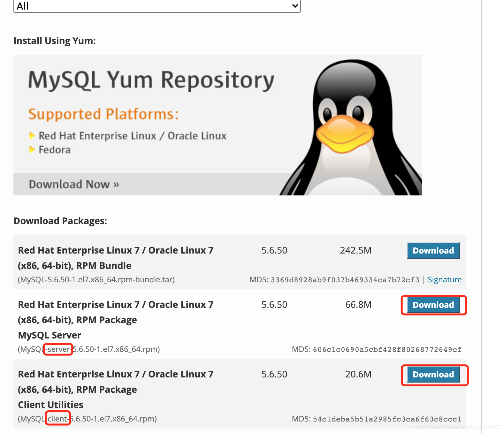Click the size value 20.6M
The image size is (504, 433).
[358, 374]
